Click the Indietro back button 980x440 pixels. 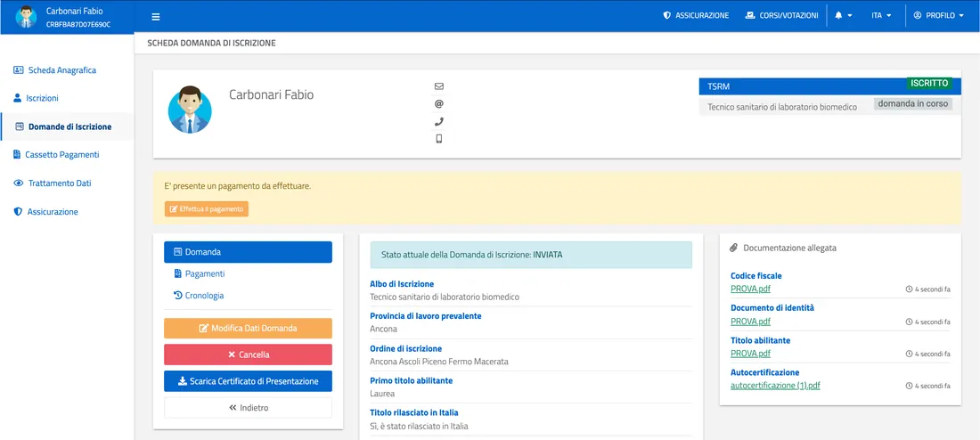(x=249, y=408)
